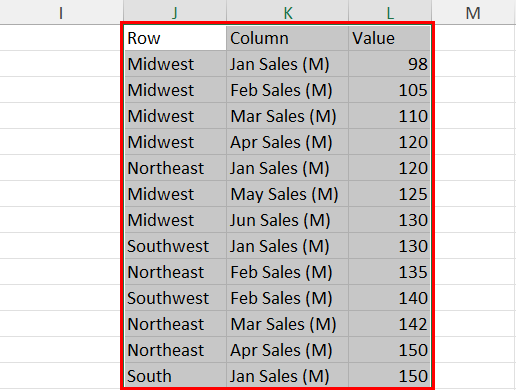Select cell with value 125
This screenshot has width=516, height=390.
tap(389, 194)
